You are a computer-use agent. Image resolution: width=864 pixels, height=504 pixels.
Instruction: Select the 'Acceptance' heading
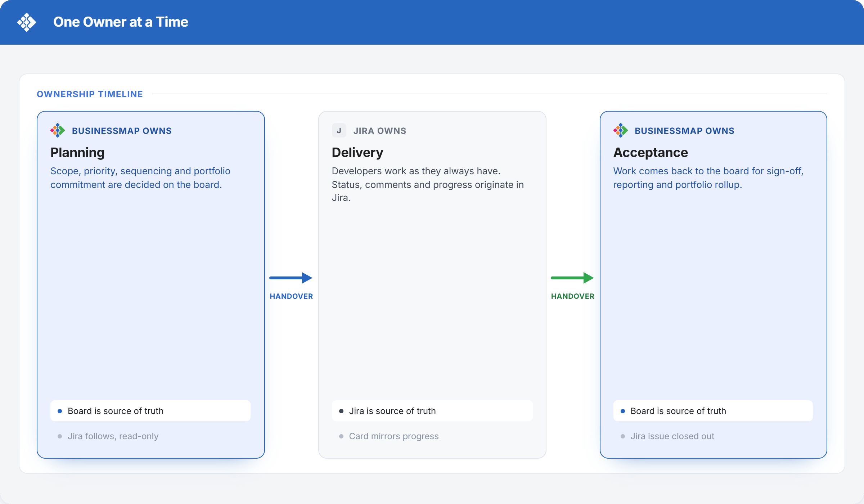(x=651, y=152)
